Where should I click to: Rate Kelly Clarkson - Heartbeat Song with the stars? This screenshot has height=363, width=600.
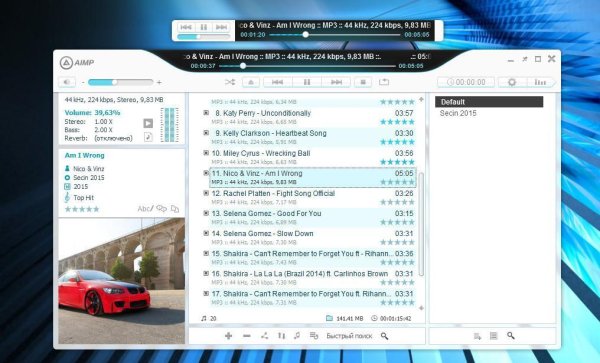coord(397,142)
